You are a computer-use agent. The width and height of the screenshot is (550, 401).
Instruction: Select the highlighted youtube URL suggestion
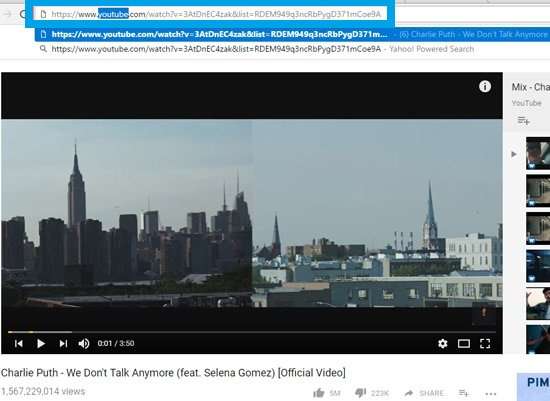(x=292, y=34)
